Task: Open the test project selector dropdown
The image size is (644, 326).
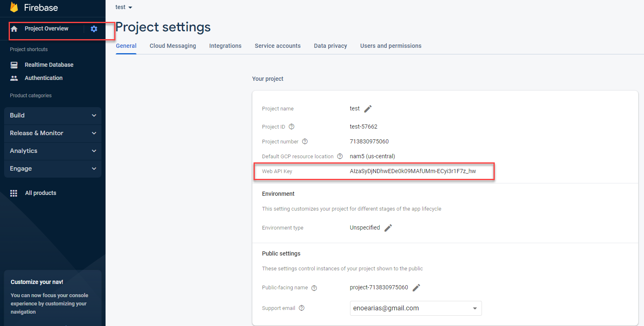Action: 124,7
